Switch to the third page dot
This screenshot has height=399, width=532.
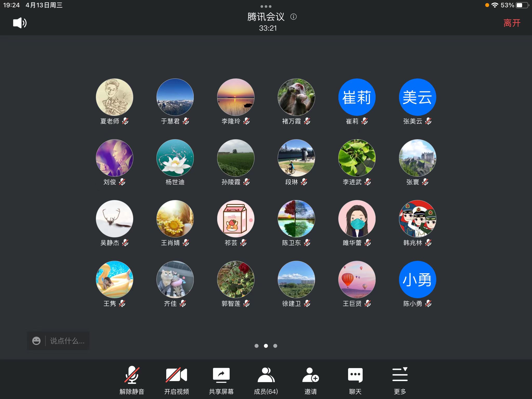[275, 346]
